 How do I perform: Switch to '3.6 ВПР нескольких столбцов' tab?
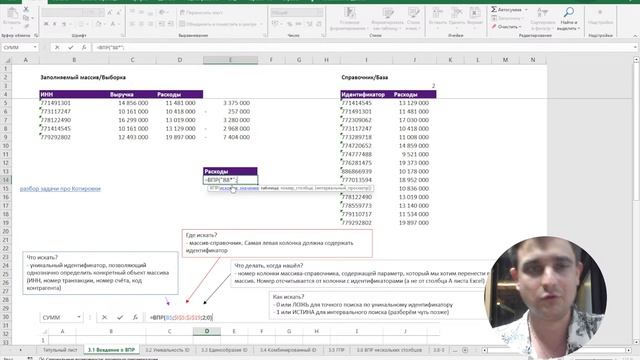[x=389, y=350]
